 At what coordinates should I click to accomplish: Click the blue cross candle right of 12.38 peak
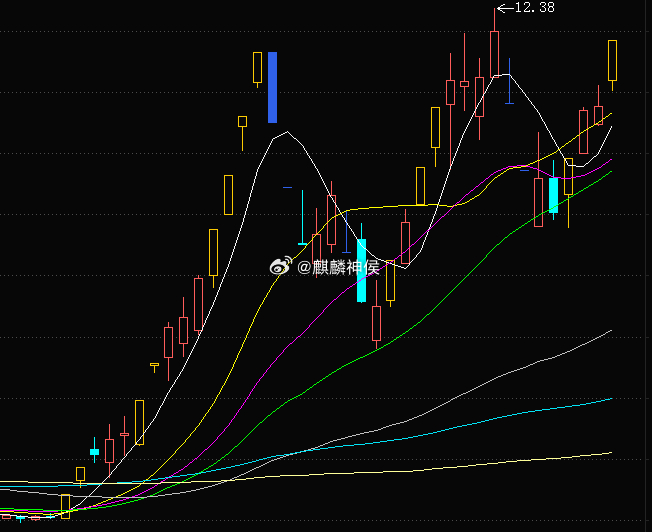coord(509,82)
